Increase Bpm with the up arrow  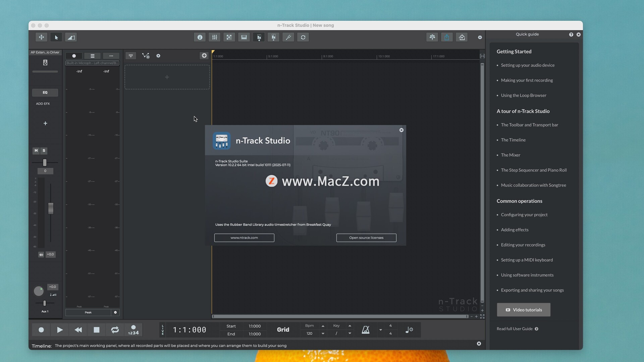(323, 326)
